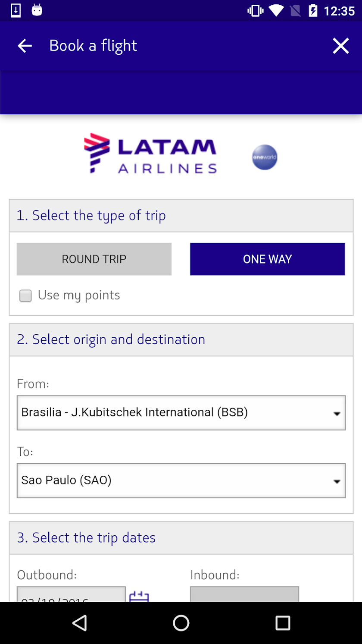362x644 pixels.
Task: Enable the Use my points checkbox
Action: coord(25,296)
